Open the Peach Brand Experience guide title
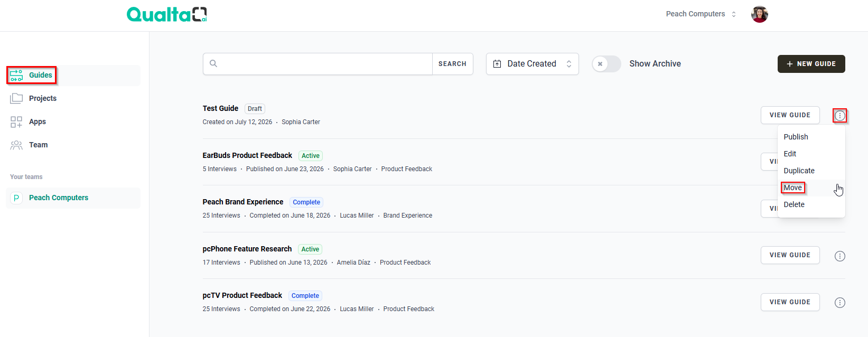Viewport: 868px width, 337px height. click(243, 202)
